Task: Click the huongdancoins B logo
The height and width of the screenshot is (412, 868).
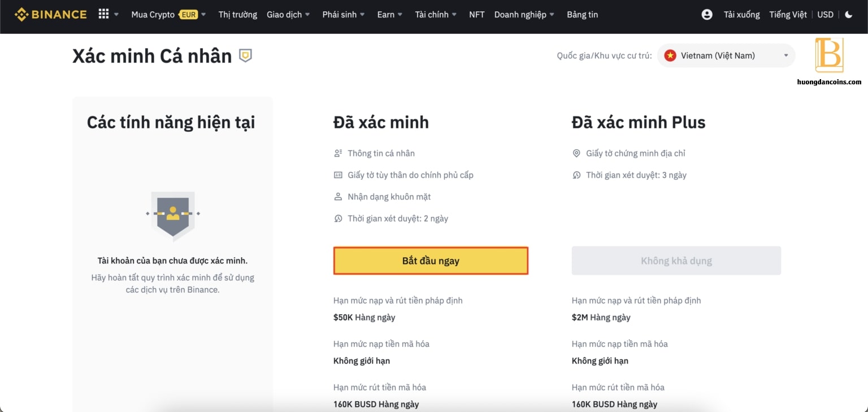Action: [829, 55]
